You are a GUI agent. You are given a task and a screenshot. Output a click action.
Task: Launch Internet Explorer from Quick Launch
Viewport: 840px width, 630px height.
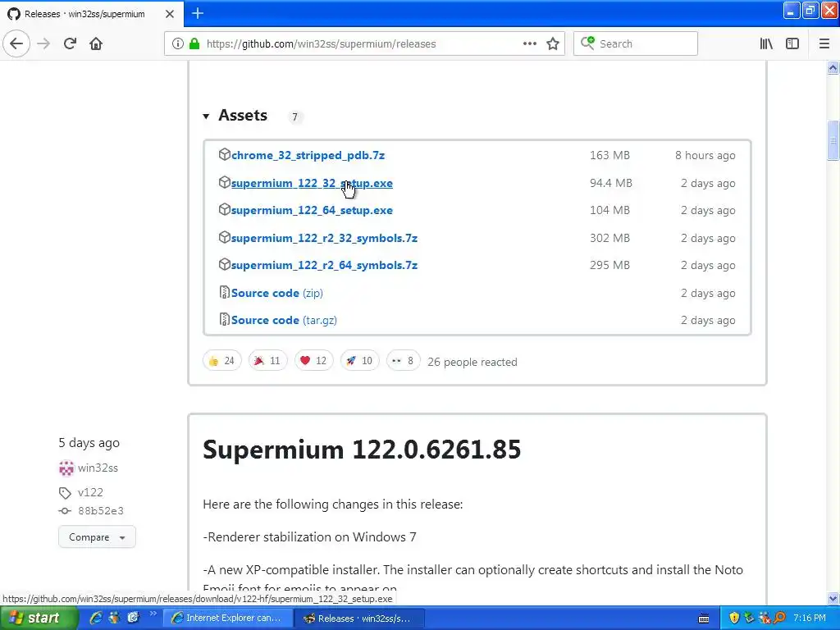pyautogui.click(x=95, y=619)
